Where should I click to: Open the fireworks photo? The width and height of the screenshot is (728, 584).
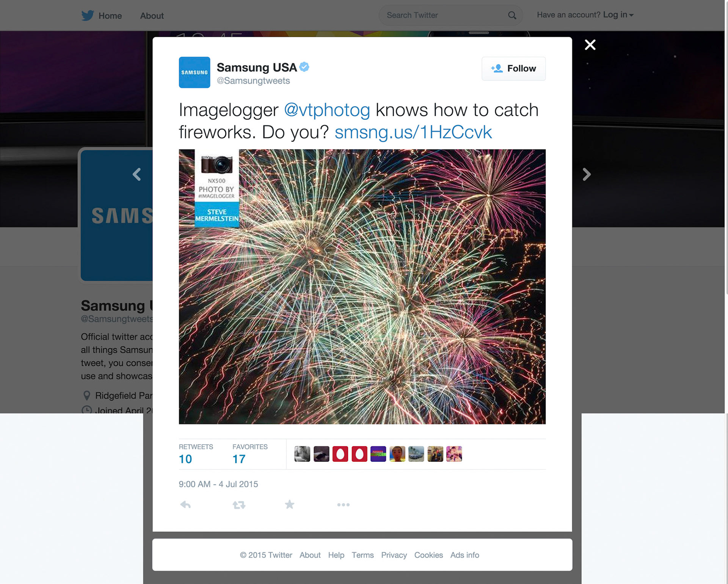pyautogui.click(x=362, y=286)
